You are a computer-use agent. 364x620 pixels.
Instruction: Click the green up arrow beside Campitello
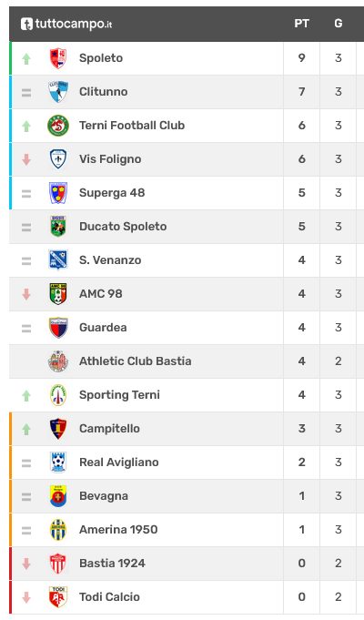(x=26, y=429)
